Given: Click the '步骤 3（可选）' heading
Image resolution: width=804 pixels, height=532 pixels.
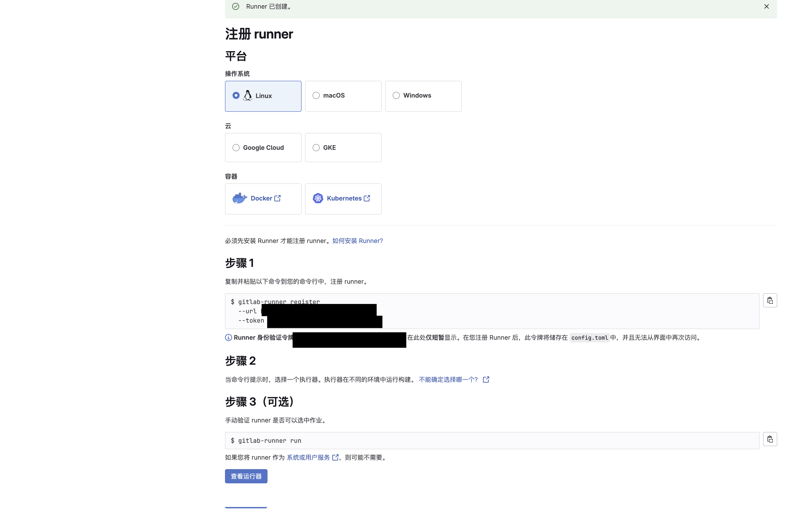Looking at the screenshot, I should 261,402.
